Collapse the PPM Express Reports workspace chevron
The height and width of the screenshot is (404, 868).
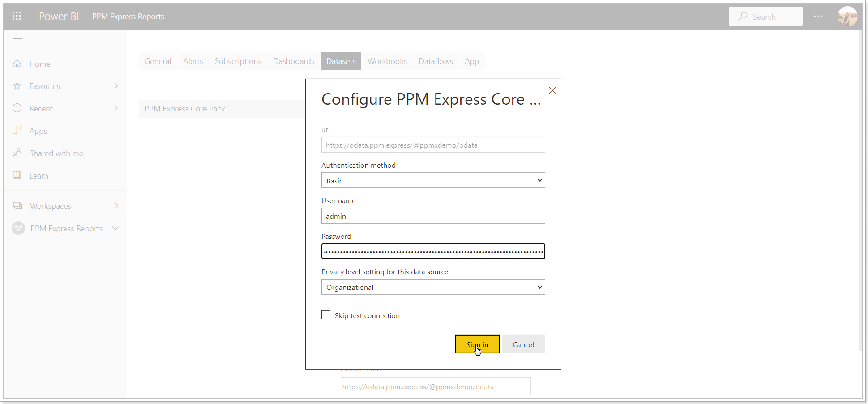(x=116, y=228)
